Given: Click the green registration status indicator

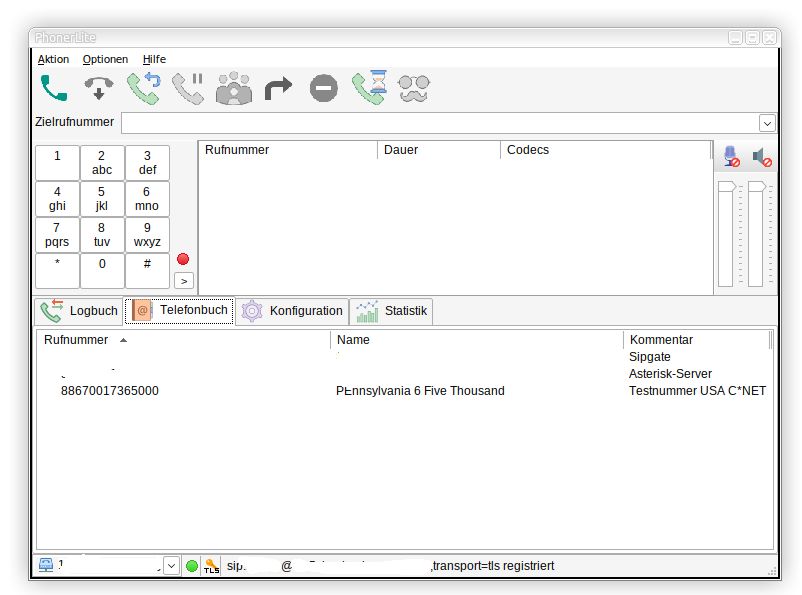Looking at the screenshot, I should point(192,566).
